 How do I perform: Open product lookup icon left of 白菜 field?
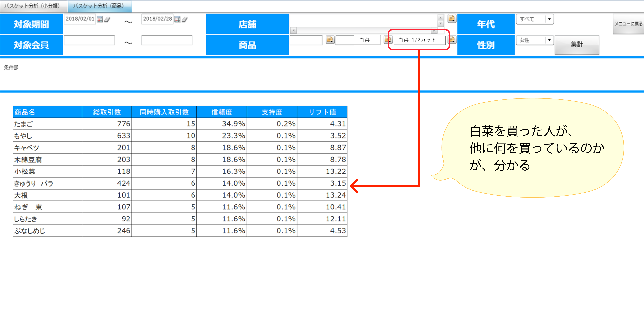click(x=330, y=40)
